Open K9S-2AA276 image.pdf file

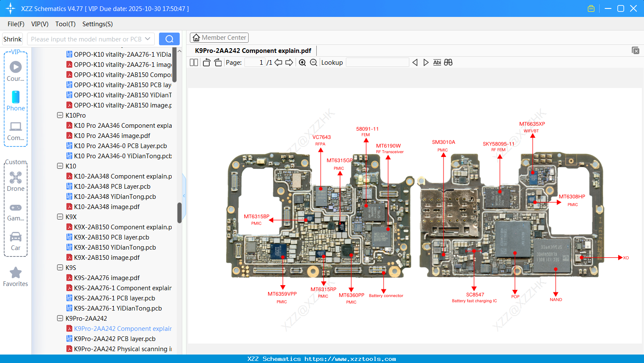[107, 278]
